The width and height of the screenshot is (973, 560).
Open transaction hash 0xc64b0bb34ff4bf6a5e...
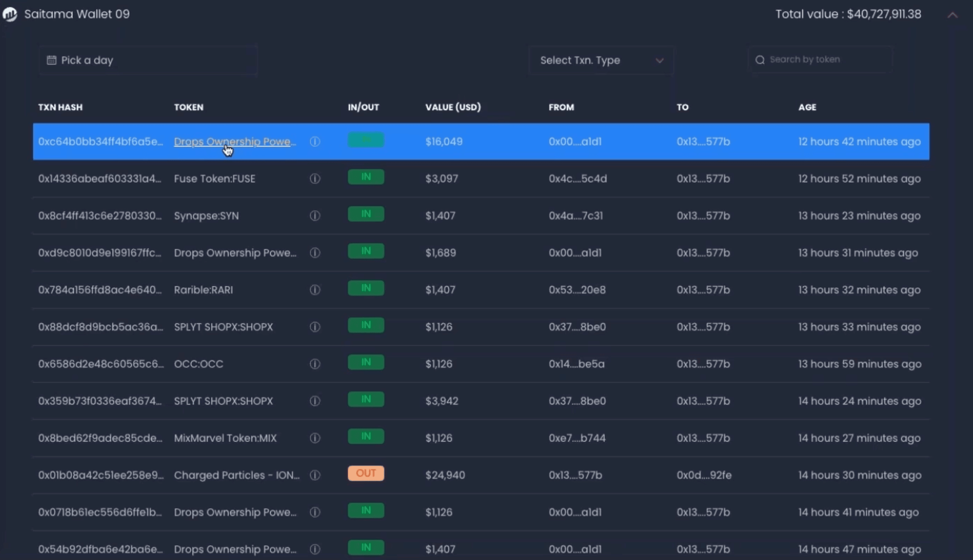click(100, 142)
